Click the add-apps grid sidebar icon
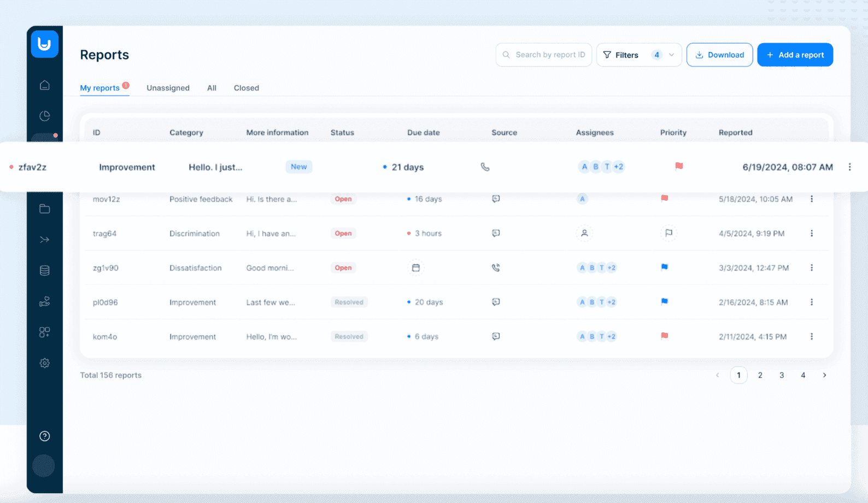Image resolution: width=868 pixels, height=503 pixels. 45,332
